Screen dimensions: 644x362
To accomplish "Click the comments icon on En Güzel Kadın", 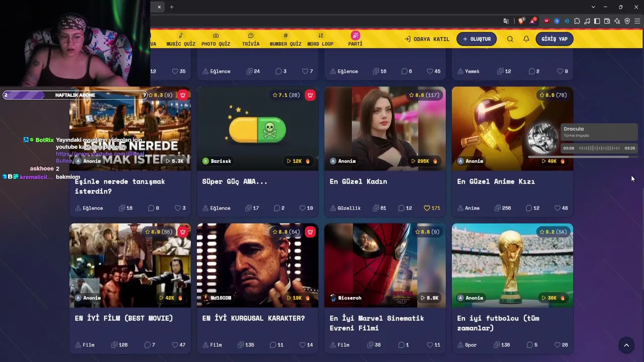I will pos(401,208).
